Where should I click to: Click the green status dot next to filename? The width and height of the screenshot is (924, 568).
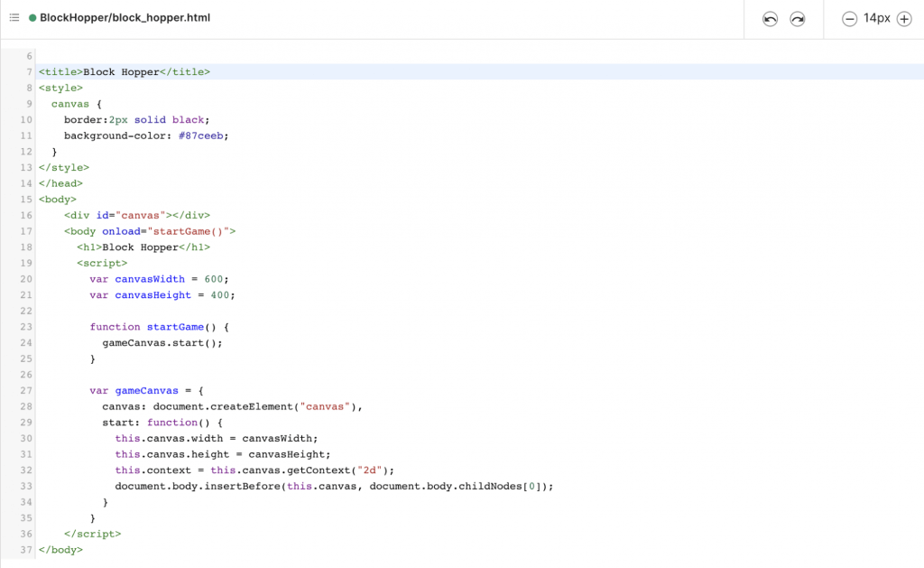32,16
